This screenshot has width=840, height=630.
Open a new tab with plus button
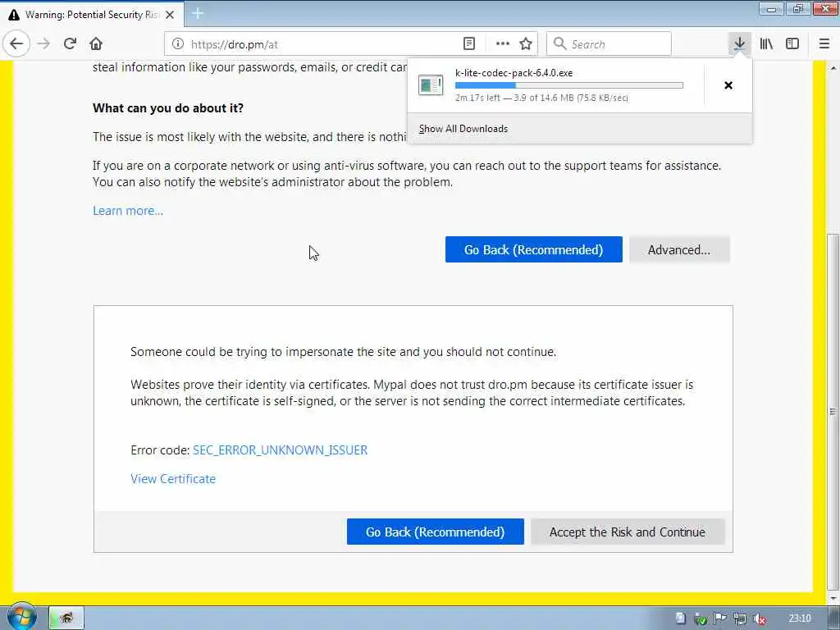click(198, 13)
